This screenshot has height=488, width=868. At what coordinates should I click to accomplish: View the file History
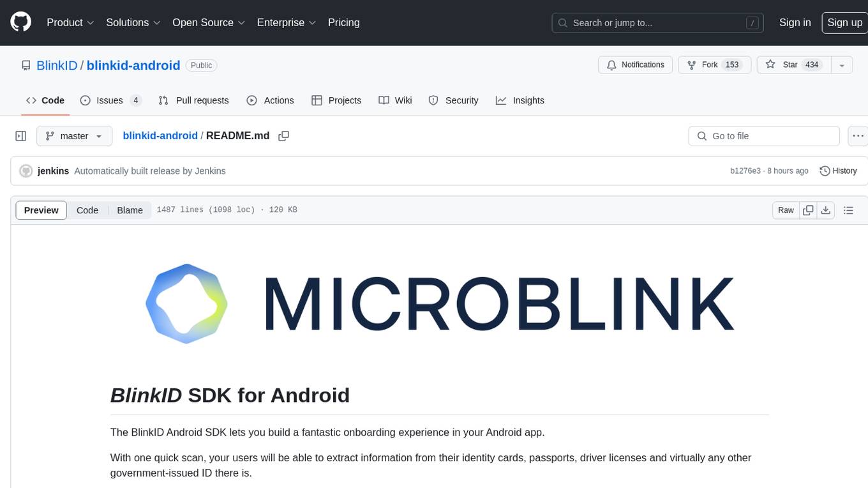tap(838, 171)
